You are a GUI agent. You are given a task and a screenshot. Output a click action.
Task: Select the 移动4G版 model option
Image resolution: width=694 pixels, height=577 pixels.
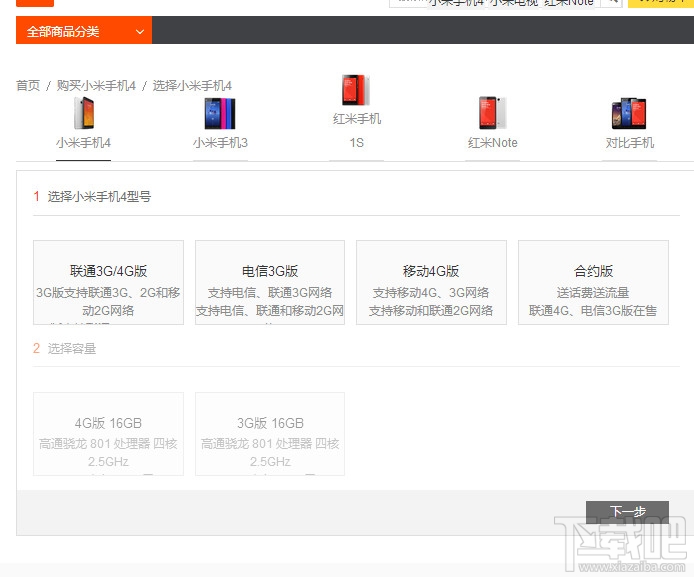click(431, 282)
